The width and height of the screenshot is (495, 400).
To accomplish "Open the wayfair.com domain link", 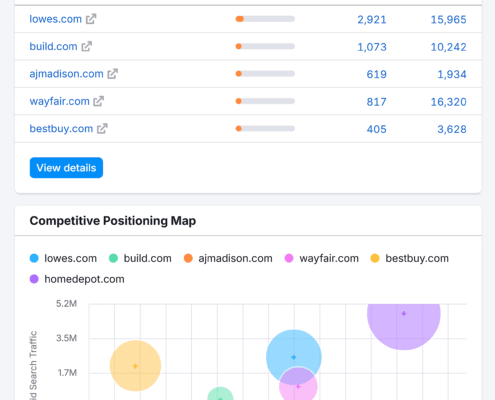I will coord(59,101).
